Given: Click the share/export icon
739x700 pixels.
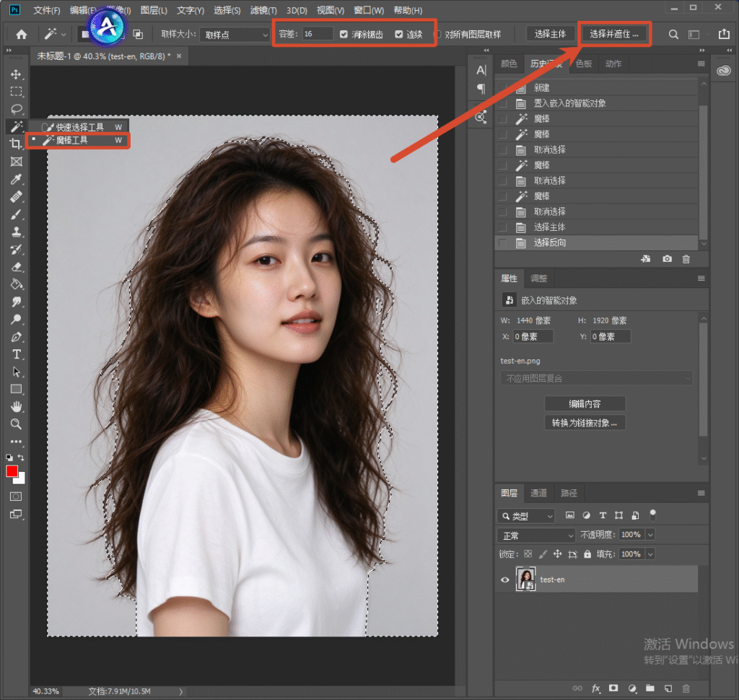Looking at the screenshot, I should (x=724, y=34).
